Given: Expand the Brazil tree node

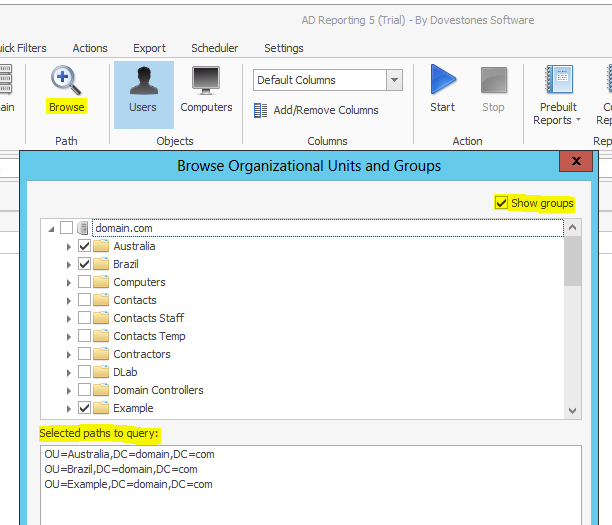Looking at the screenshot, I should 69,264.
